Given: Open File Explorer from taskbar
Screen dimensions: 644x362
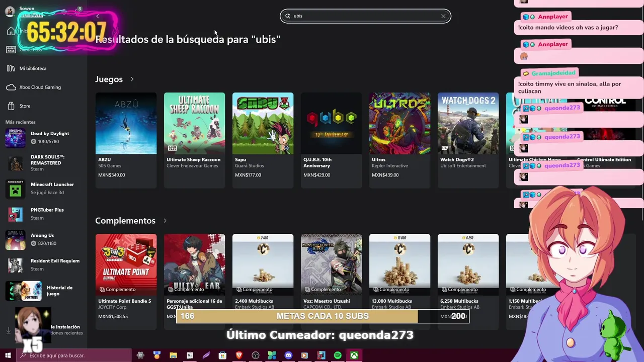Looking at the screenshot, I should 173,355.
